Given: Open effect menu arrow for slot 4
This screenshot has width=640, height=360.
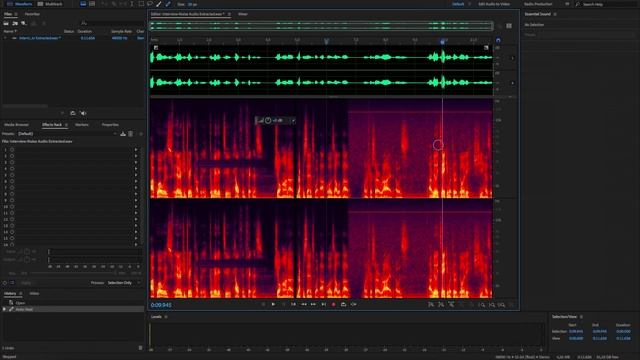Looking at the screenshot, I should pos(136,169).
